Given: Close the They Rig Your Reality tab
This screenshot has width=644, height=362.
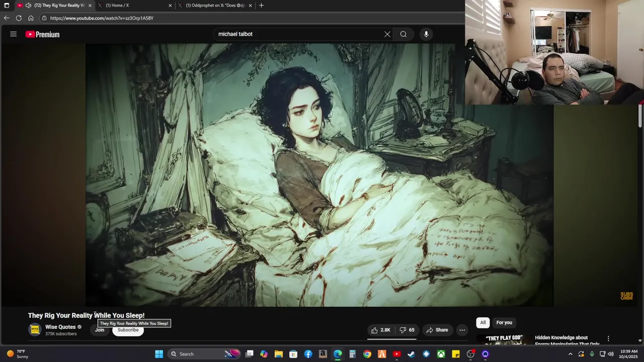Looking at the screenshot, I should (90, 6).
